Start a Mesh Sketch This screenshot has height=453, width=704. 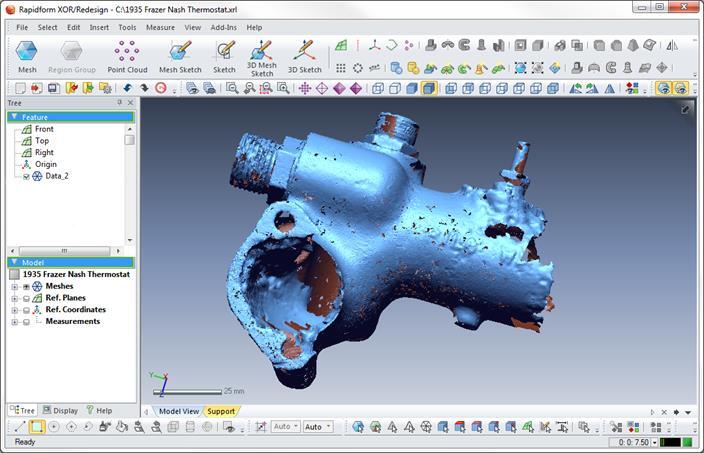(x=180, y=57)
